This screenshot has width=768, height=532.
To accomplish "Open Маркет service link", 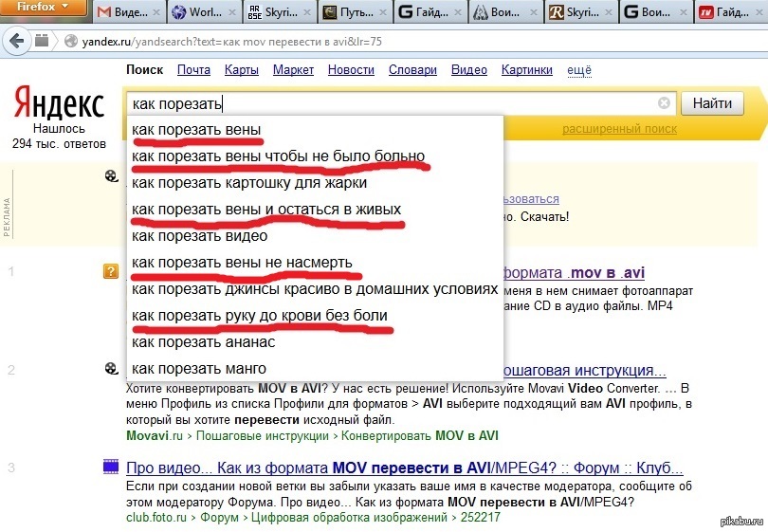I will point(293,70).
